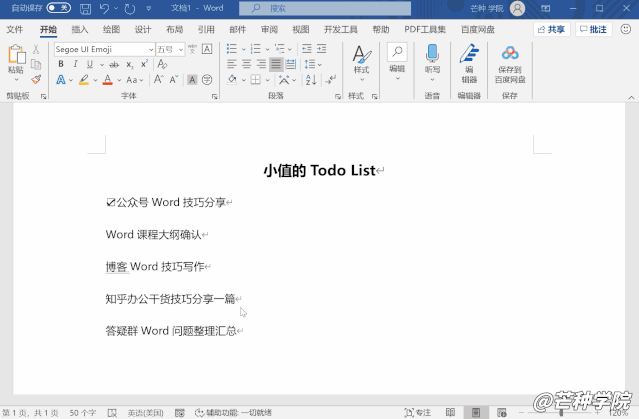Expand the 粘贴 paste options arrow
Viewport: 639px width, 419px height.
[16, 80]
